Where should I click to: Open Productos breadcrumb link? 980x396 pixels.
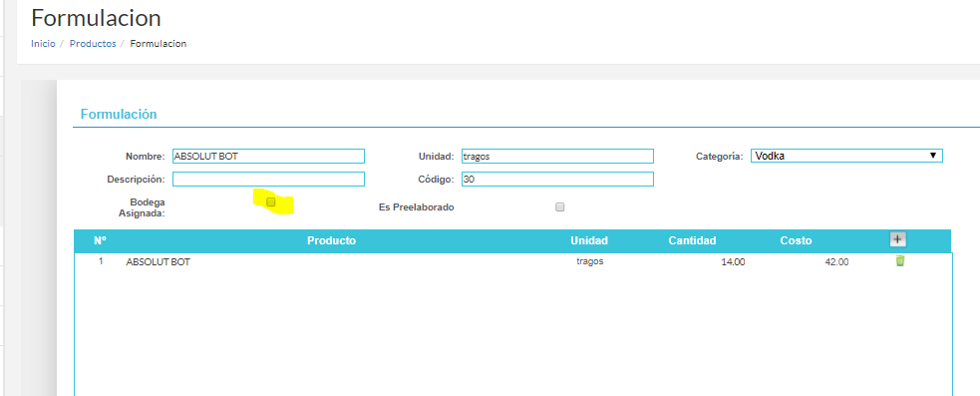[93, 44]
